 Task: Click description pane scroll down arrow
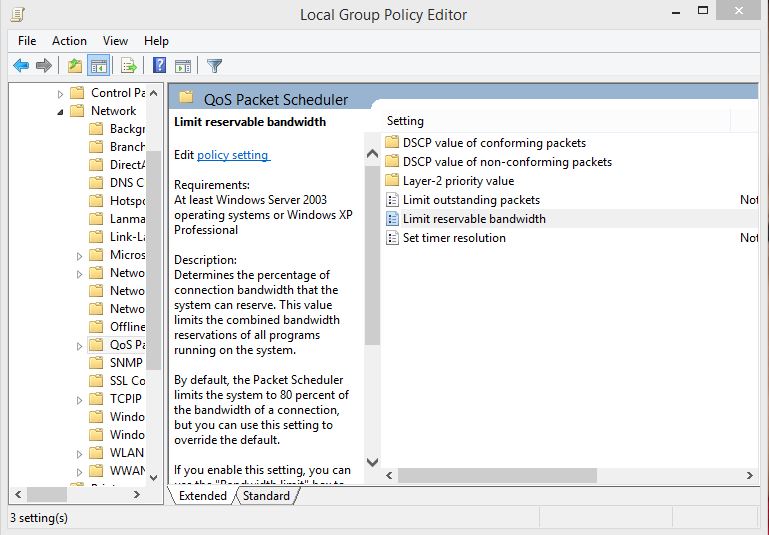[372, 462]
